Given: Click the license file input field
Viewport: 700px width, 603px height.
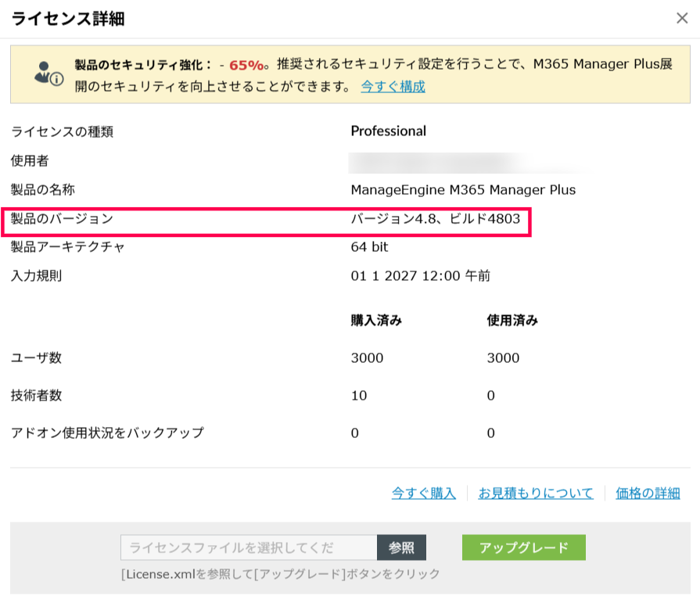Looking at the screenshot, I should pos(249,547).
